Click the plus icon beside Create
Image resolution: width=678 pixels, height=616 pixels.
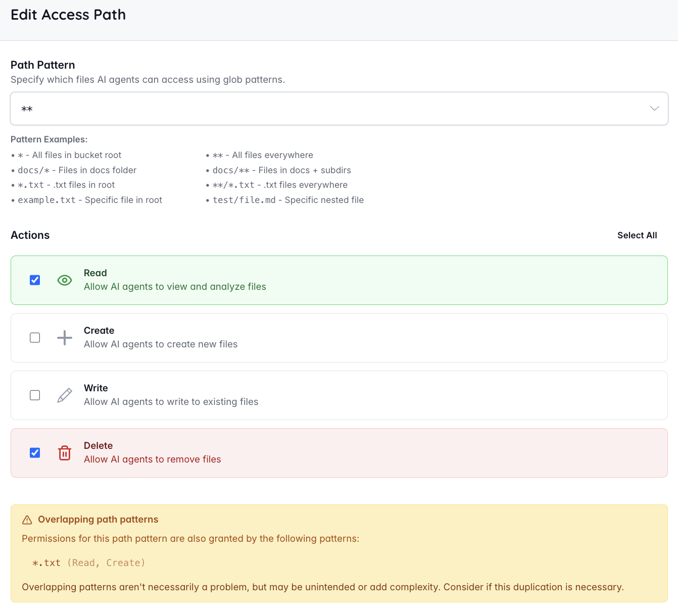pyautogui.click(x=65, y=338)
